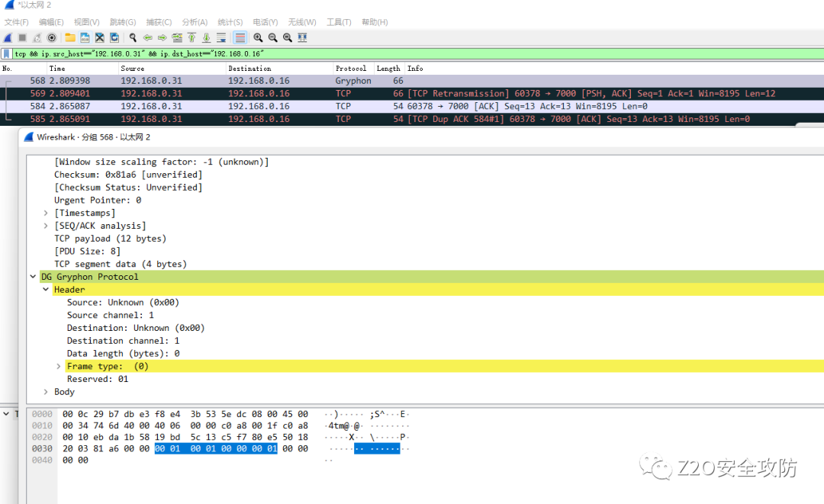
Task: Stop the running packet capture
Action: pyautogui.click(x=23, y=38)
